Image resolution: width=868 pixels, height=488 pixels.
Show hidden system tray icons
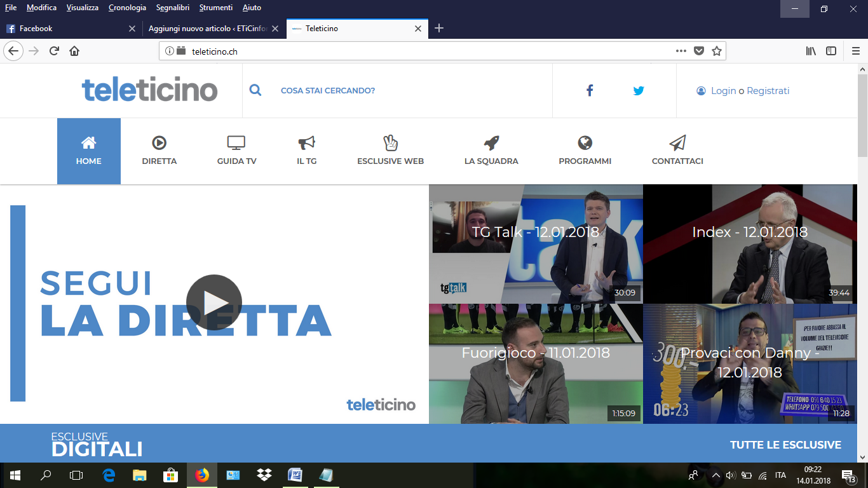tap(715, 475)
